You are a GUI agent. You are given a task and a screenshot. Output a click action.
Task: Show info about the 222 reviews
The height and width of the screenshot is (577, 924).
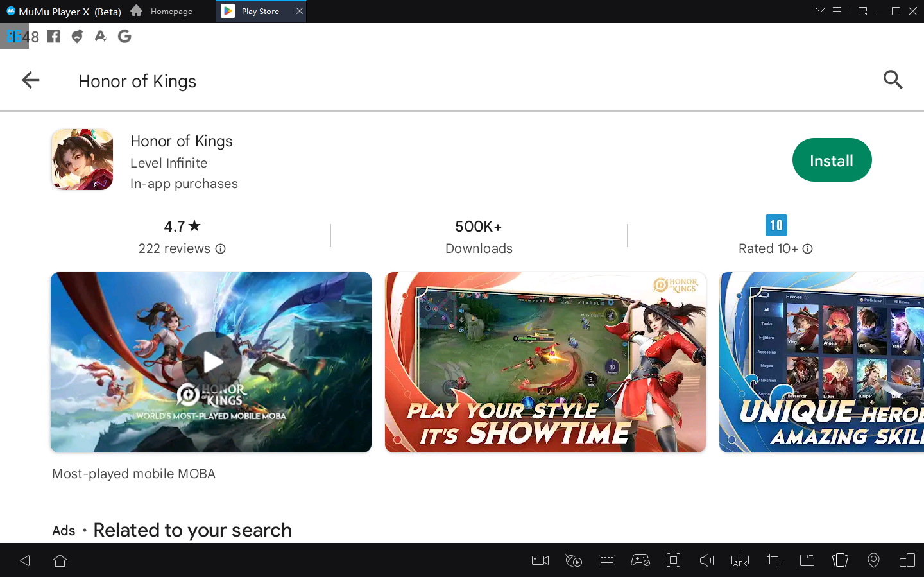221,249
